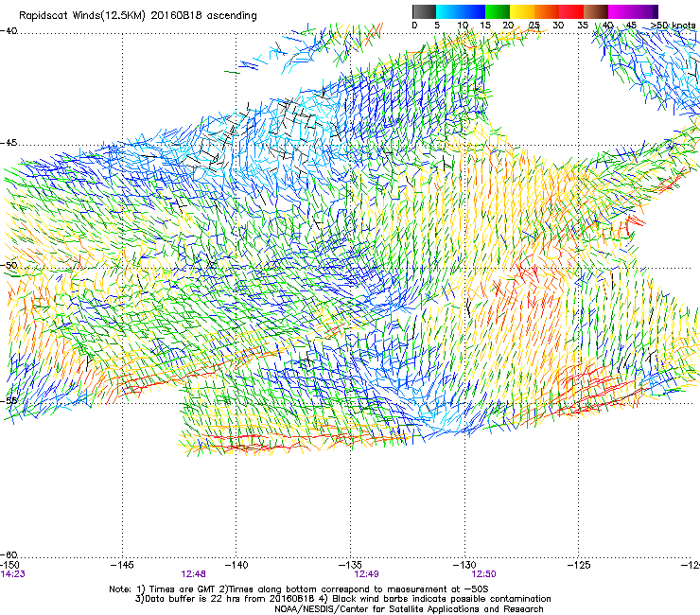Click the red 30-35 knots legend swatch

(571, 11)
